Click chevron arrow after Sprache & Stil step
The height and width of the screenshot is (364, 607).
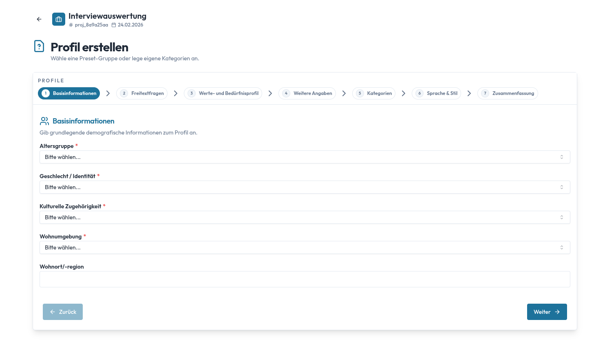tap(469, 93)
